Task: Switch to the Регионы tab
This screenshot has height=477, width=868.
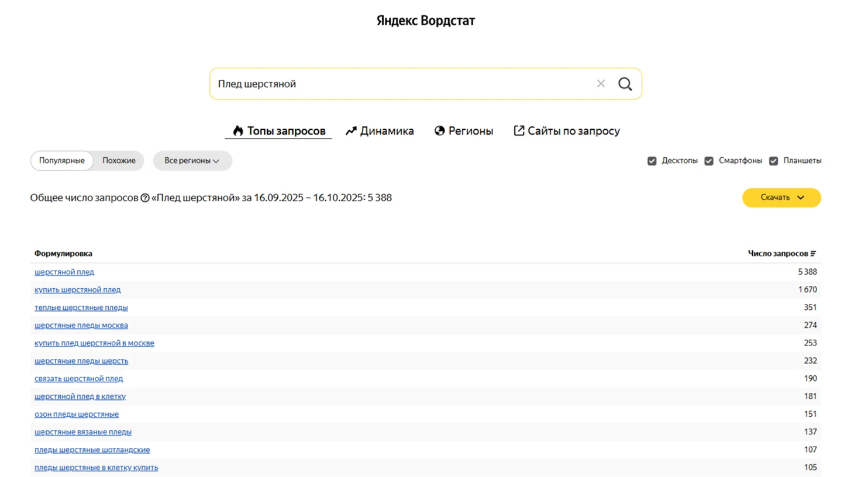Action: (x=464, y=131)
